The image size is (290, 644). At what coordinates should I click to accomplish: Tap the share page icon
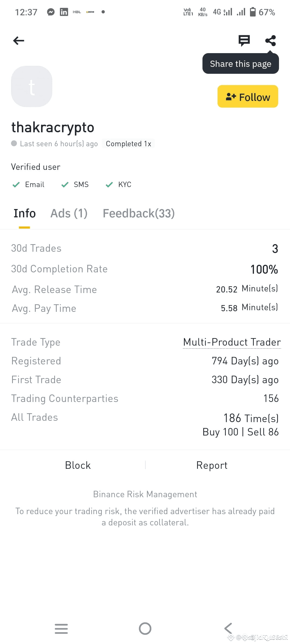[270, 41]
